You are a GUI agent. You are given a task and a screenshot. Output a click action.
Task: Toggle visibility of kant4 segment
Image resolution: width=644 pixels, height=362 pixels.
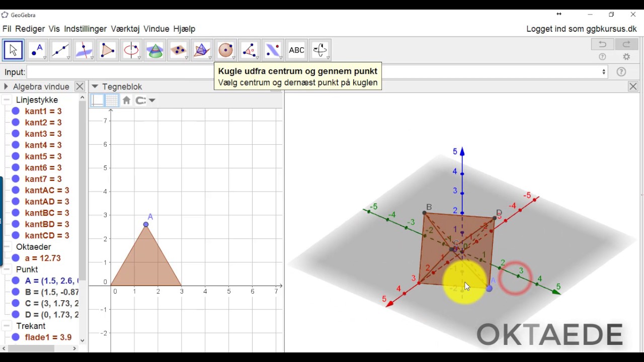(x=16, y=145)
